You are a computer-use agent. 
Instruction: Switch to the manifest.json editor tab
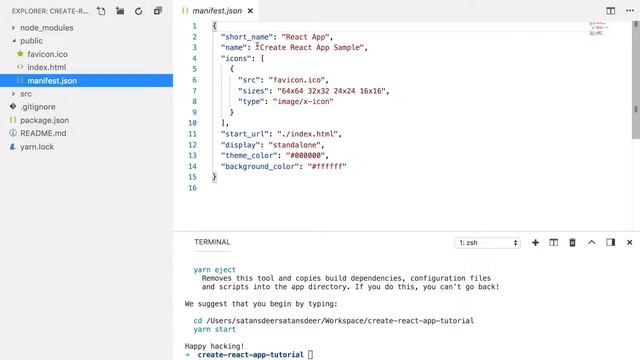(x=217, y=11)
